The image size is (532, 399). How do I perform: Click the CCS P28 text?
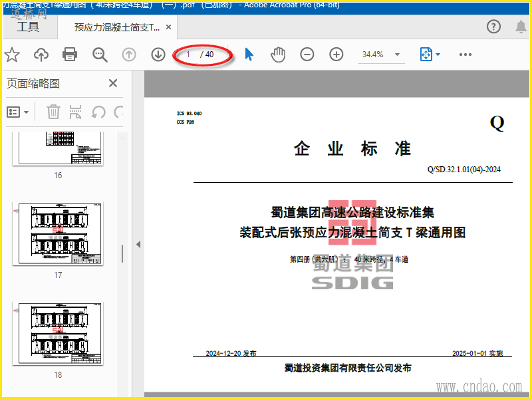tap(186, 122)
